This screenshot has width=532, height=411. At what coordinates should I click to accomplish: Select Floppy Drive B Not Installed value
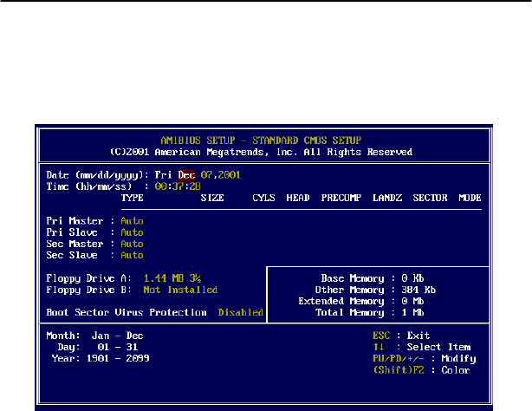[180, 290]
